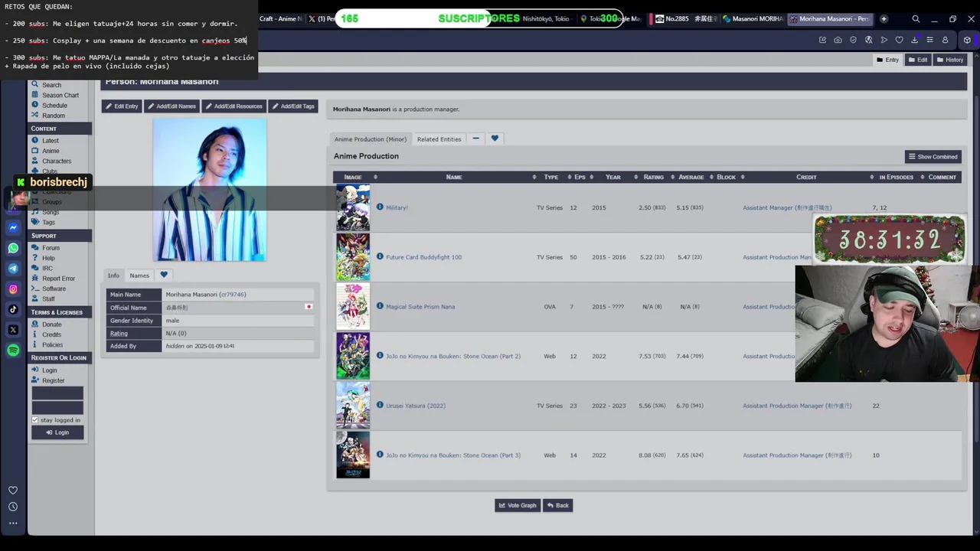The image size is (980, 551).
Task: Click the Register sidebar link
Action: click(54, 380)
